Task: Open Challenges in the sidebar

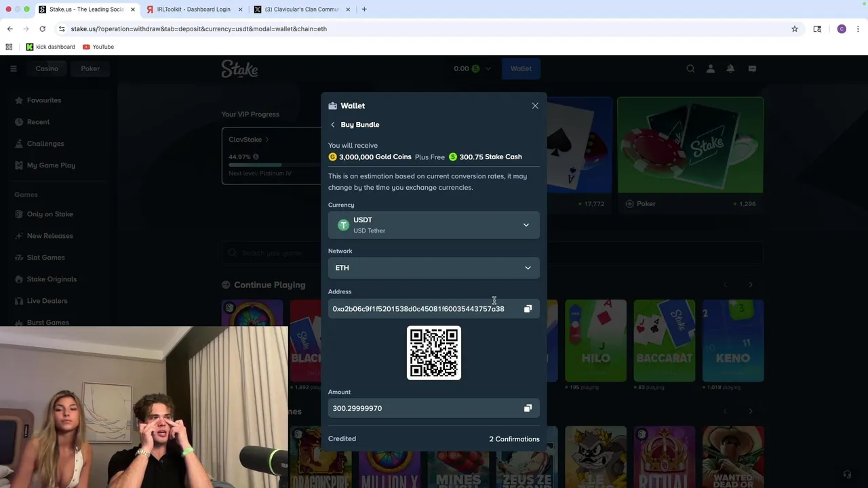Action: (45, 144)
